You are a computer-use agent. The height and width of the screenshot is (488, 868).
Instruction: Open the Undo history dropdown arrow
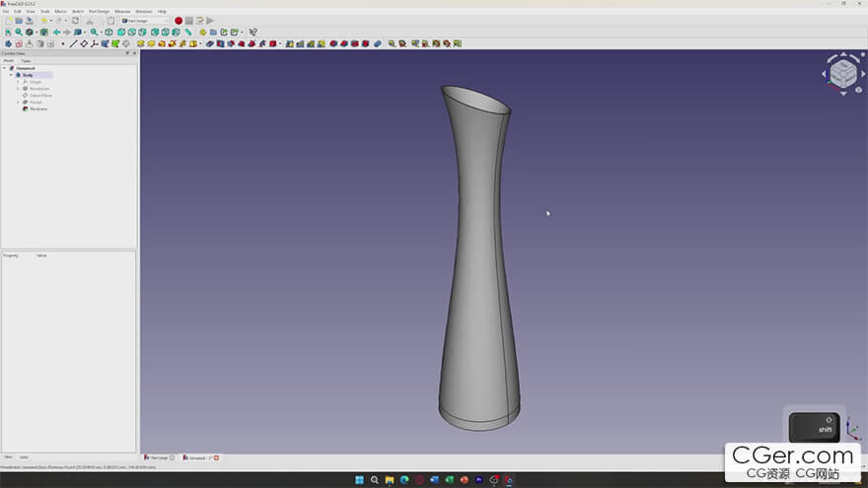51,21
